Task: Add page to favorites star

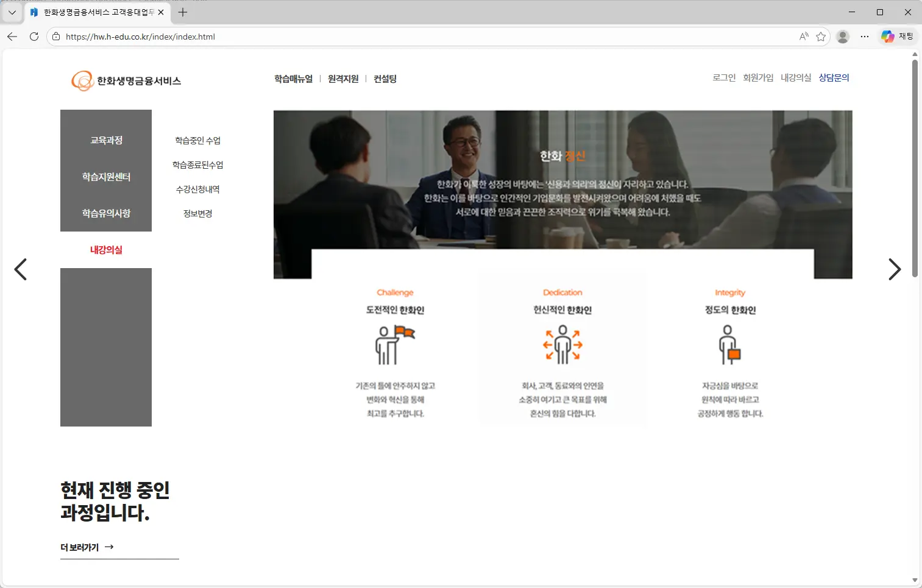Action: (821, 37)
